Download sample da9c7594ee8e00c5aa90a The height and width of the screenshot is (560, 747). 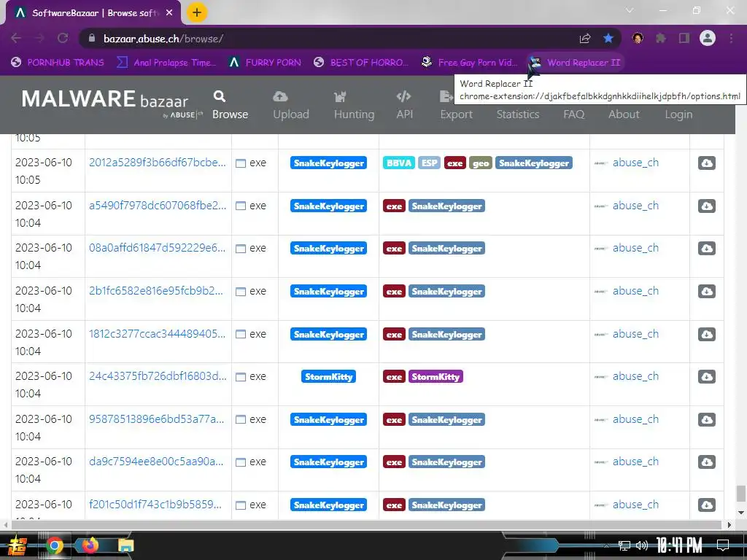pyautogui.click(x=706, y=462)
